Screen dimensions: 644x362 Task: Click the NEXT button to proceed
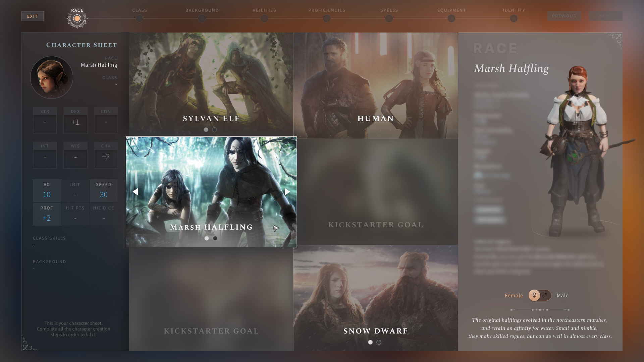pos(605,16)
